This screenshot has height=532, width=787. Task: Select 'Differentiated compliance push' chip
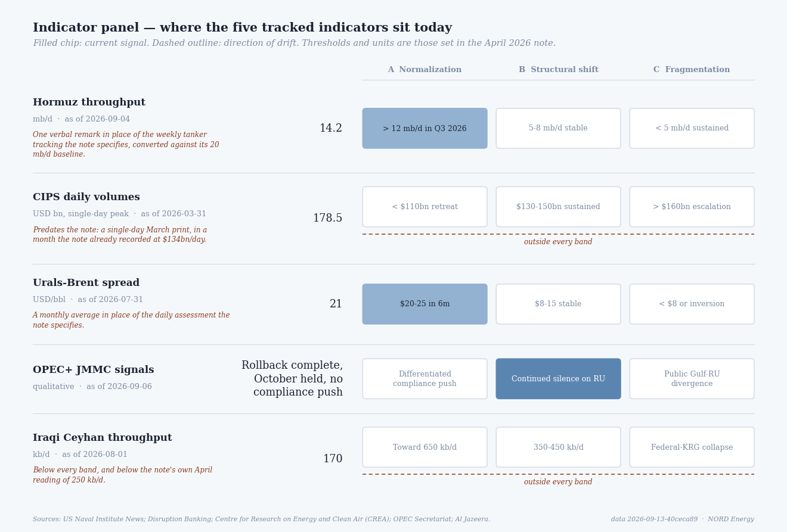pos(425,379)
